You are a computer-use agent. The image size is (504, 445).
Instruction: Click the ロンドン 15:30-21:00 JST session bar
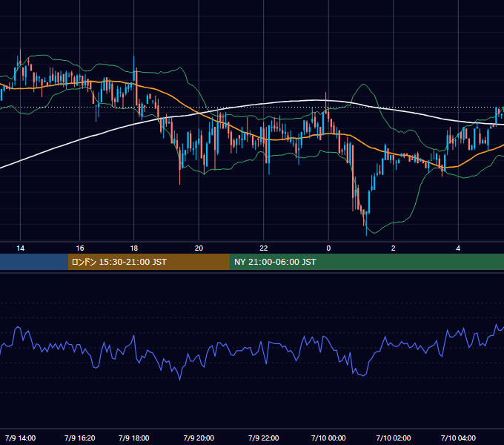coord(149,262)
